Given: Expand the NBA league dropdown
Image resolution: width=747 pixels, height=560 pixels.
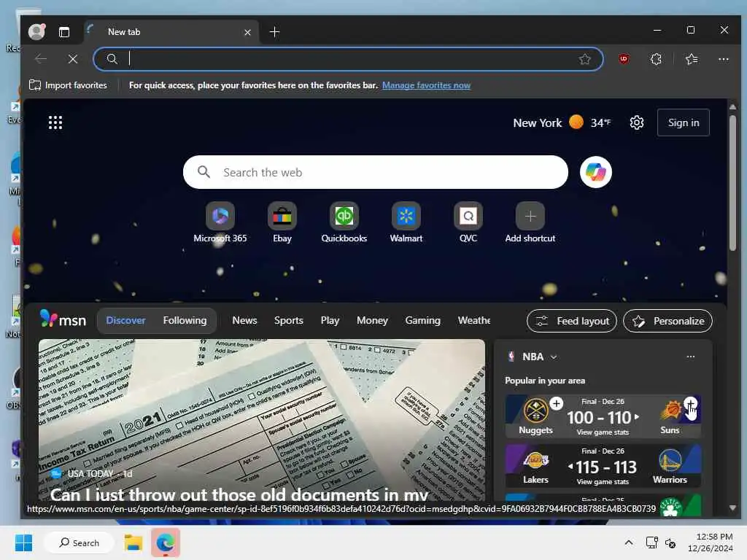Looking at the screenshot, I should coord(554,357).
